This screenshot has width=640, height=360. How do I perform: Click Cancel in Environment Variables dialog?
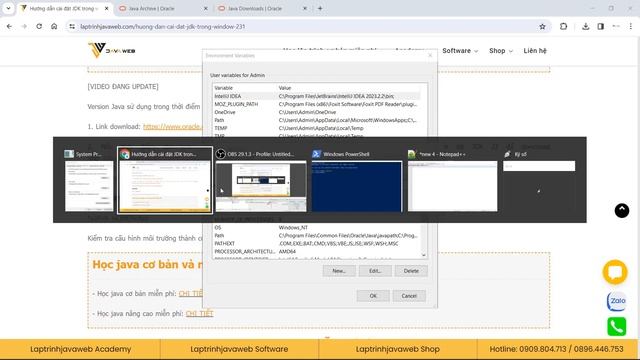pyautogui.click(x=409, y=296)
